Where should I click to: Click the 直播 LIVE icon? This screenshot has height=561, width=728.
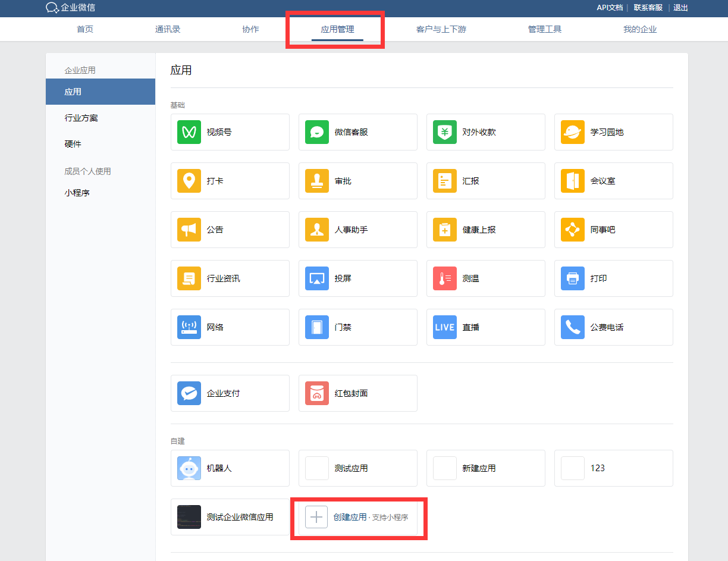(x=445, y=327)
